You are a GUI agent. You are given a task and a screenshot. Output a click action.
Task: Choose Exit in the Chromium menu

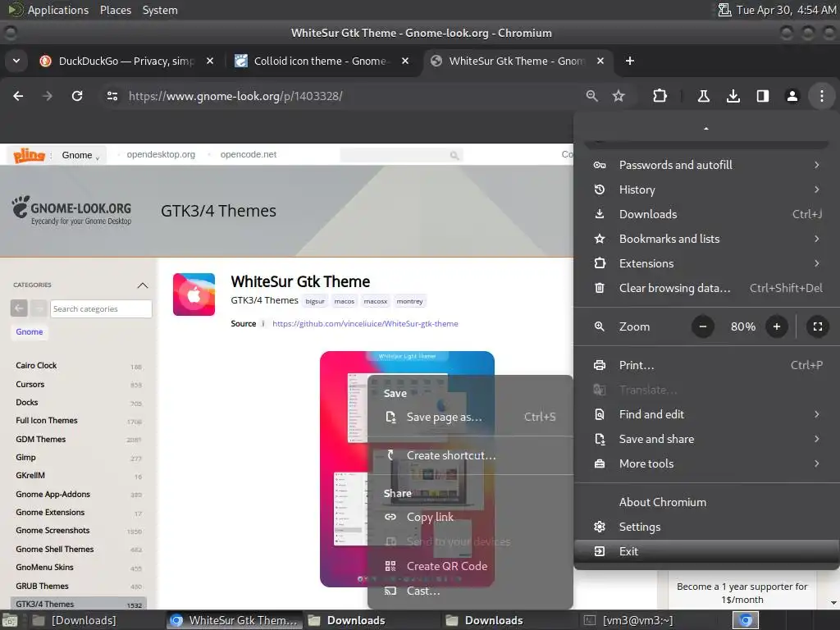(x=706, y=551)
